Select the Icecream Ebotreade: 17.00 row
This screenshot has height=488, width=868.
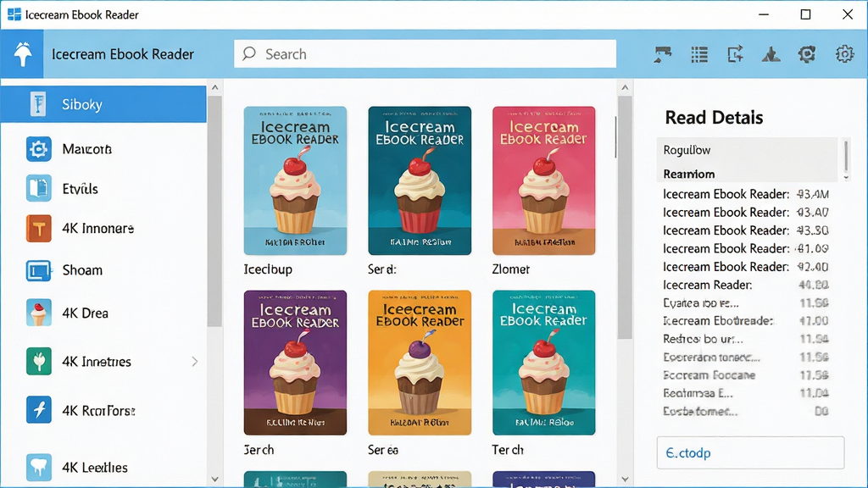point(746,321)
